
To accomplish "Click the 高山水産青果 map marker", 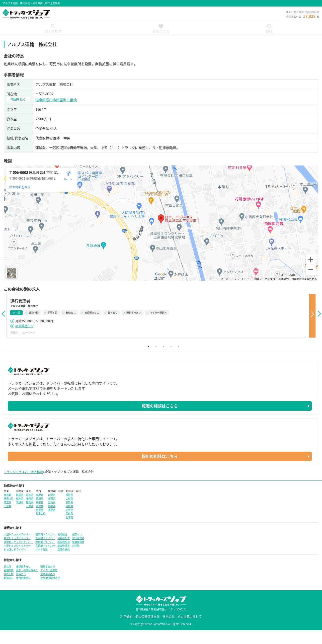I will pyautogui.click(x=152, y=248).
